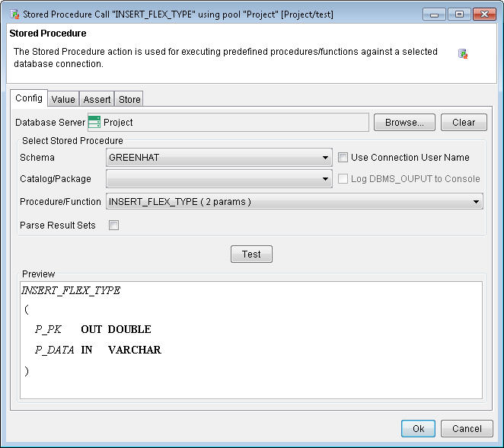Screen dimensions: 504x448
Task: Click the Test button
Action: tap(251, 254)
